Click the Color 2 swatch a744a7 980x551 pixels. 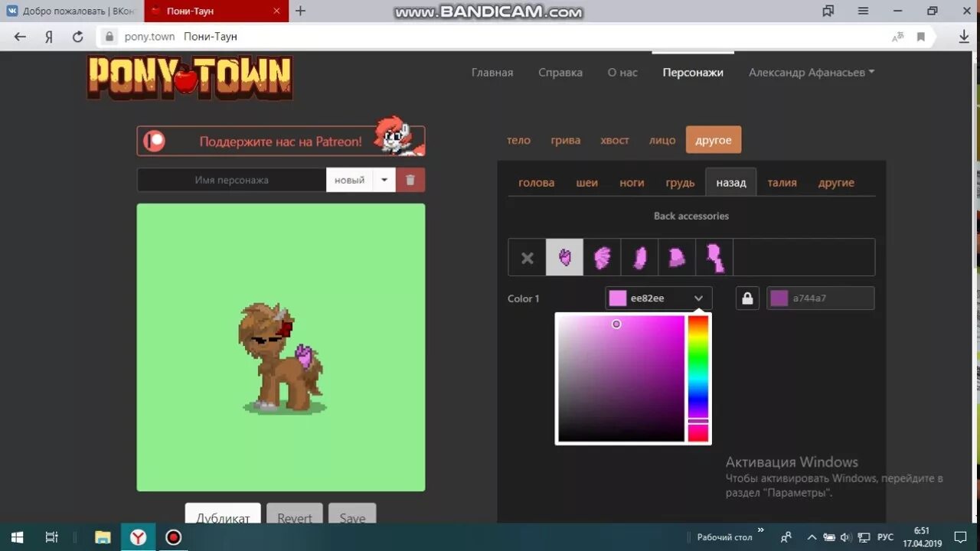pos(779,298)
